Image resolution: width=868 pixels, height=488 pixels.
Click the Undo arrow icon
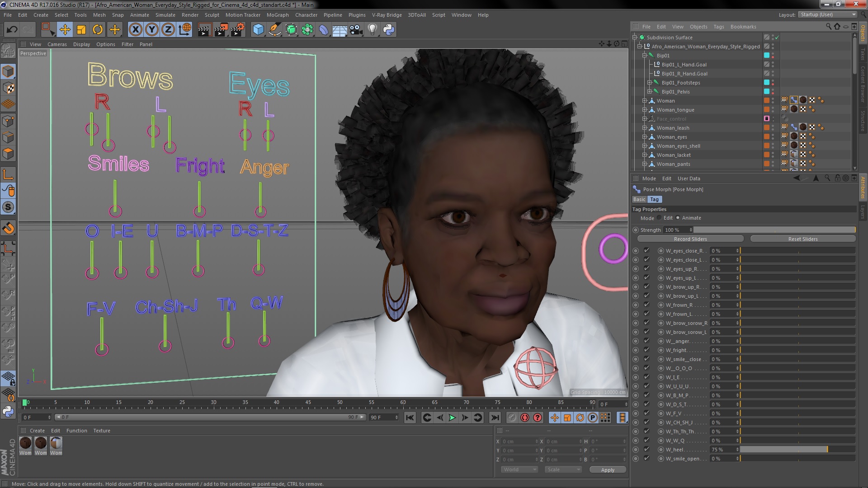12,30
